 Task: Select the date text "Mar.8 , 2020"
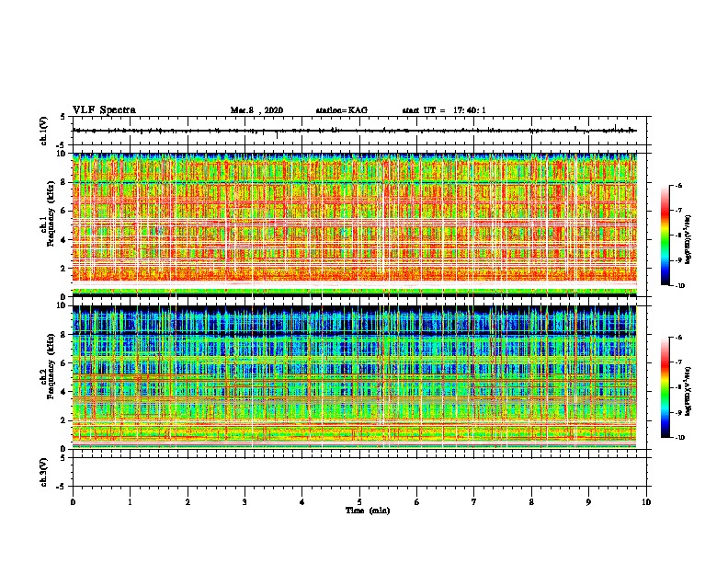256,110
